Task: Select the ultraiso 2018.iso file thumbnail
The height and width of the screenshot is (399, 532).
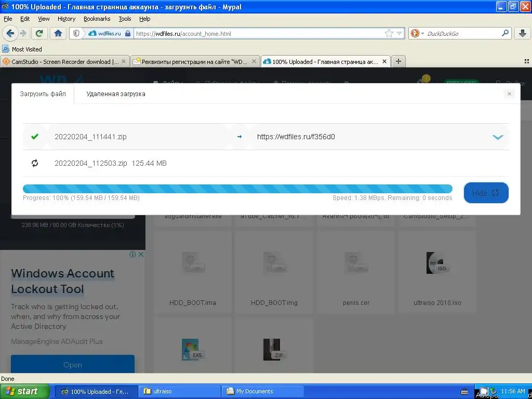Action: coord(437,273)
